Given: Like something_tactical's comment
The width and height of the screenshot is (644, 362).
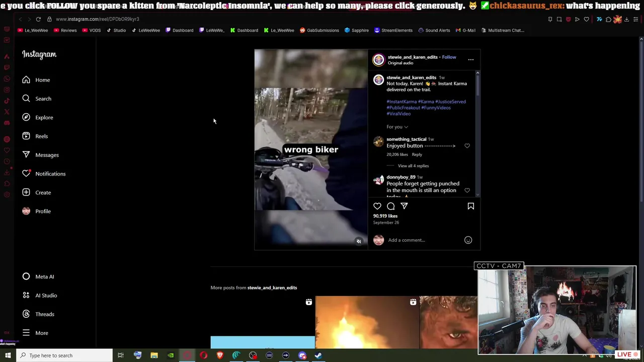Looking at the screenshot, I should (467, 146).
